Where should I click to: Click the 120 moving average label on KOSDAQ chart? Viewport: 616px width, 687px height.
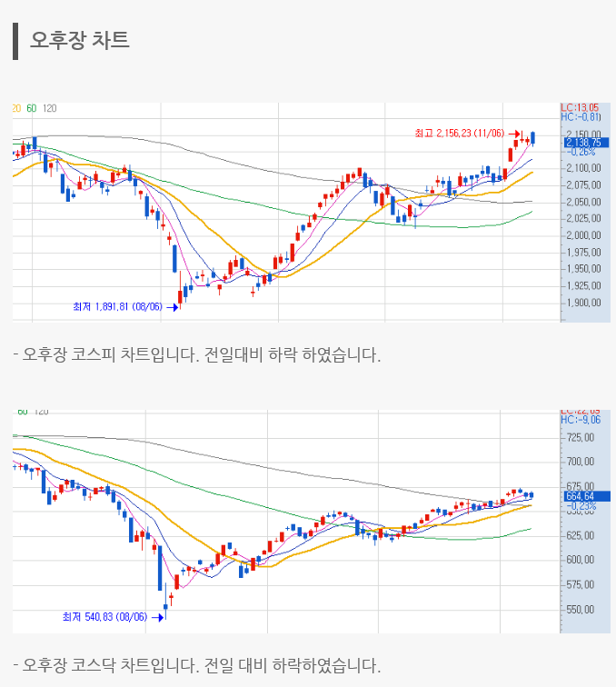pyautogui.click(x=41, y=412)
